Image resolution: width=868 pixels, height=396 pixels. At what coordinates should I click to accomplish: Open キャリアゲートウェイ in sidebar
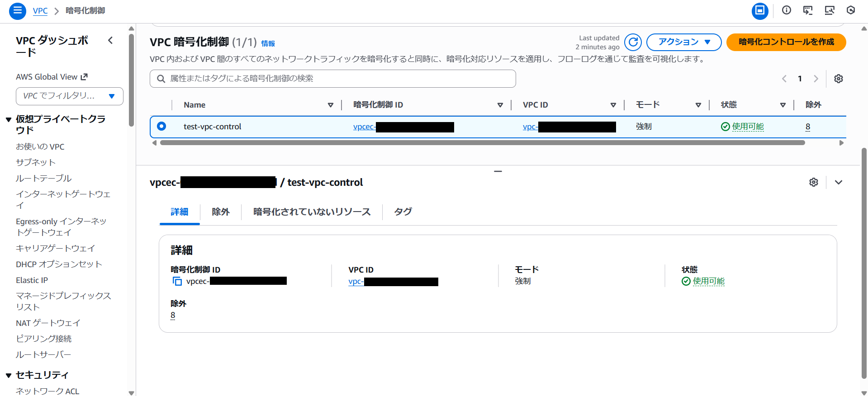click(x=56, y=248)
